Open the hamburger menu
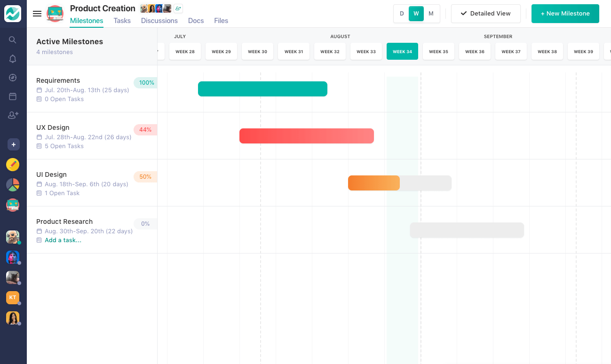The image size is (611, 364). 37,14
